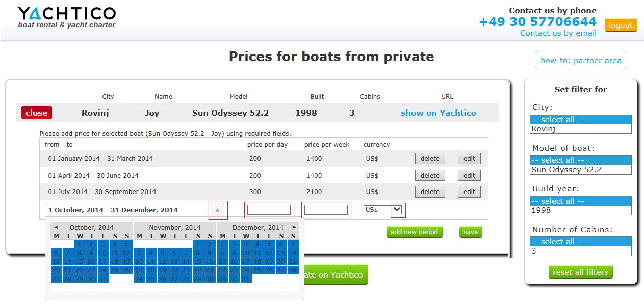Close the Joy boat panel
The width and height of the screenshot is (644, 304).
tap(37, 113)
